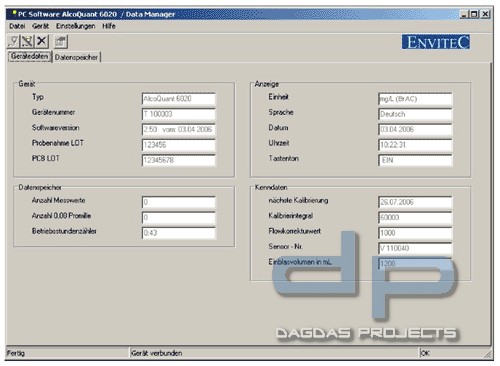Click the Uhrzeit field 10:22:31

(415, 145)
